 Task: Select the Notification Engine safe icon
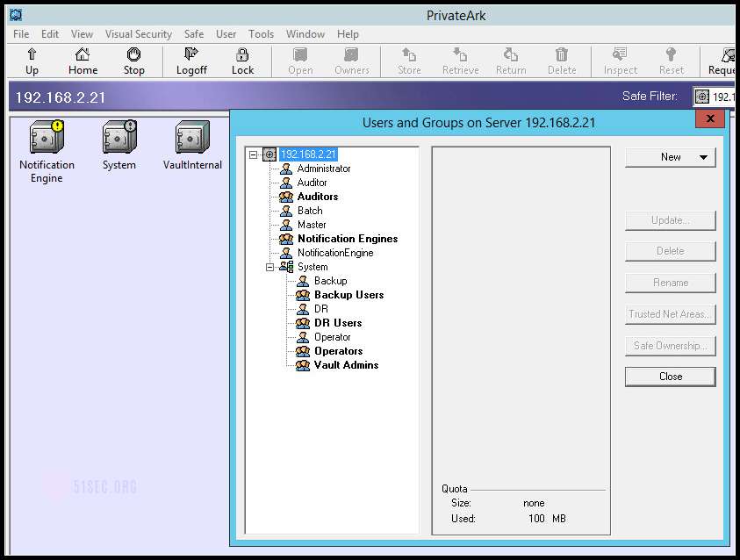click(47, 137)
